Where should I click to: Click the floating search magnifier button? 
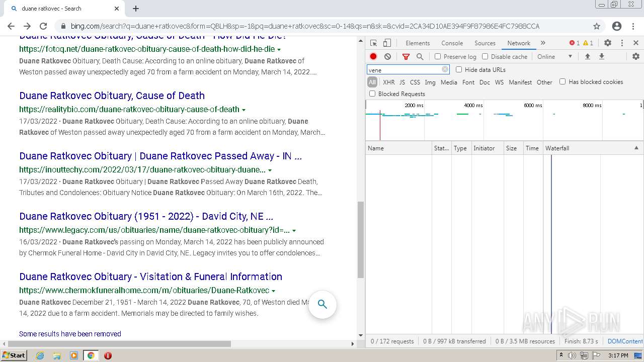(x=323, y=304)
